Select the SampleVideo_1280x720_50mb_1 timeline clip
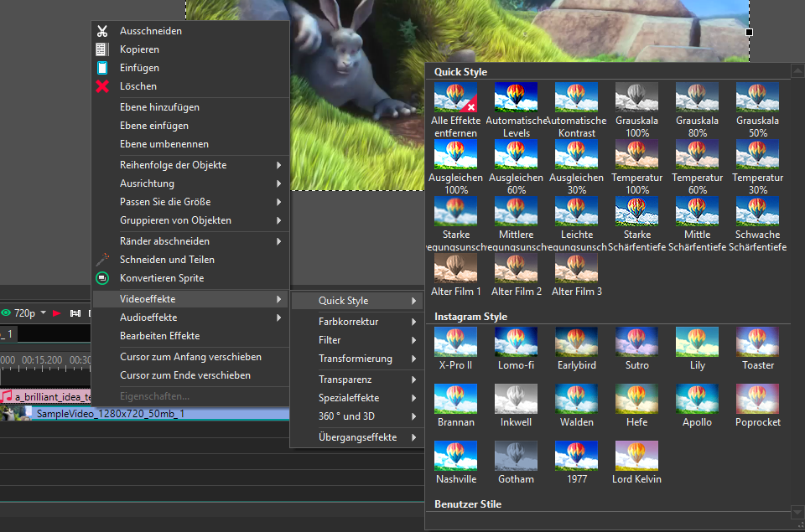The height and width of the screenshot is (532, 805). click(111, 414)
